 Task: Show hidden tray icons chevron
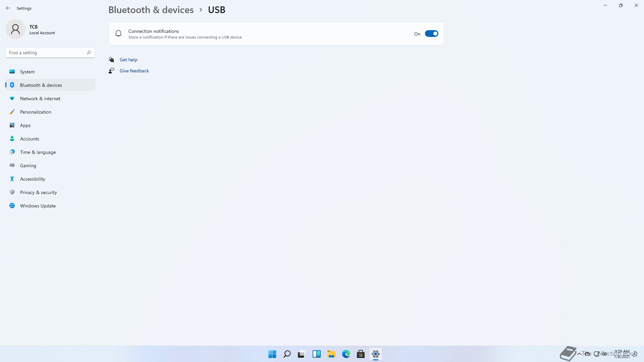(579, 354)
